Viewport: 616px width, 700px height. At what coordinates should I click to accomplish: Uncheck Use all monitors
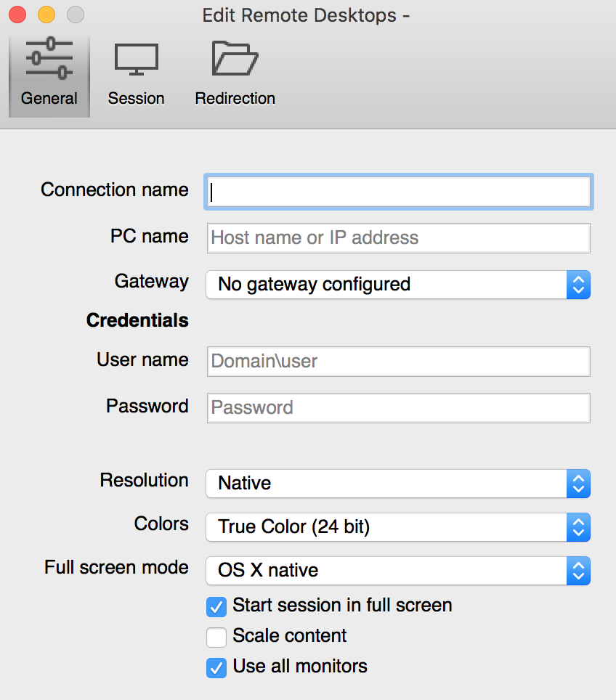point(216,667)
